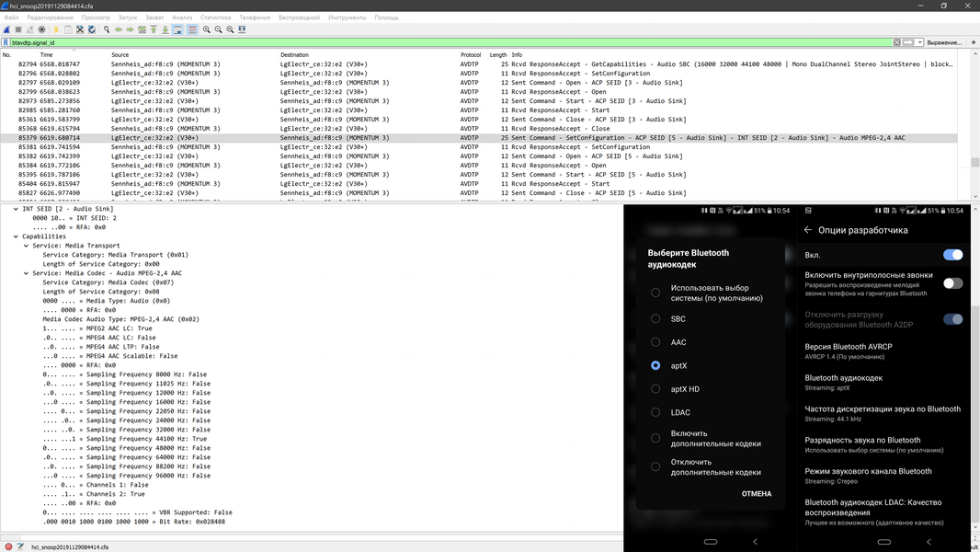The height and width of the screenshot is (552, 980).
Task: Select the SBC codec radio button
Action: tap(655, 319)
